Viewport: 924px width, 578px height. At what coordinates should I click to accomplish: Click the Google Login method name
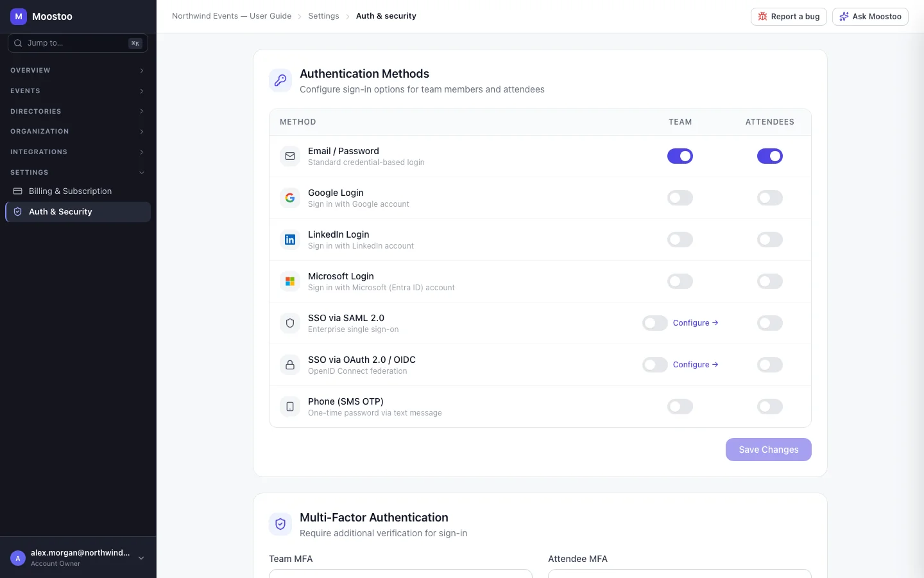tap(336, 193)
